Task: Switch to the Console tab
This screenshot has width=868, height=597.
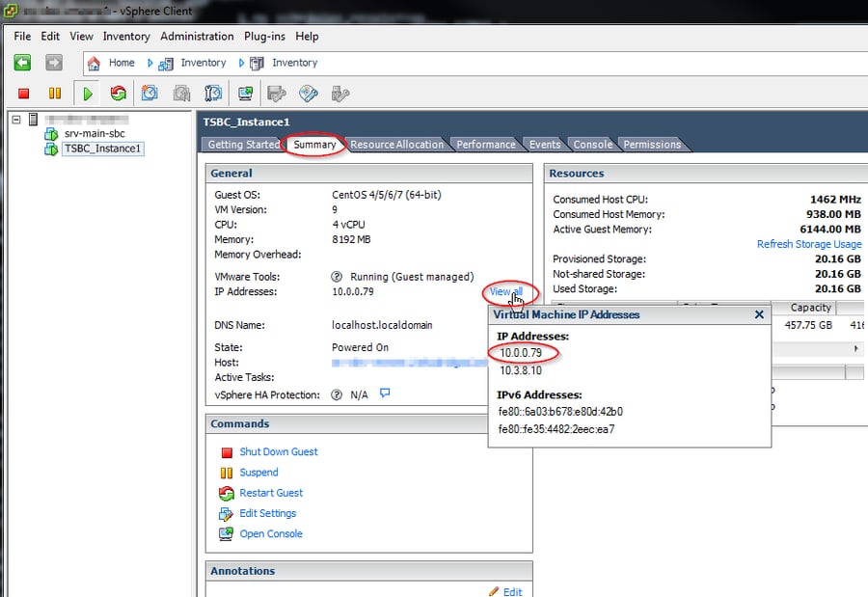Action: 593,145
